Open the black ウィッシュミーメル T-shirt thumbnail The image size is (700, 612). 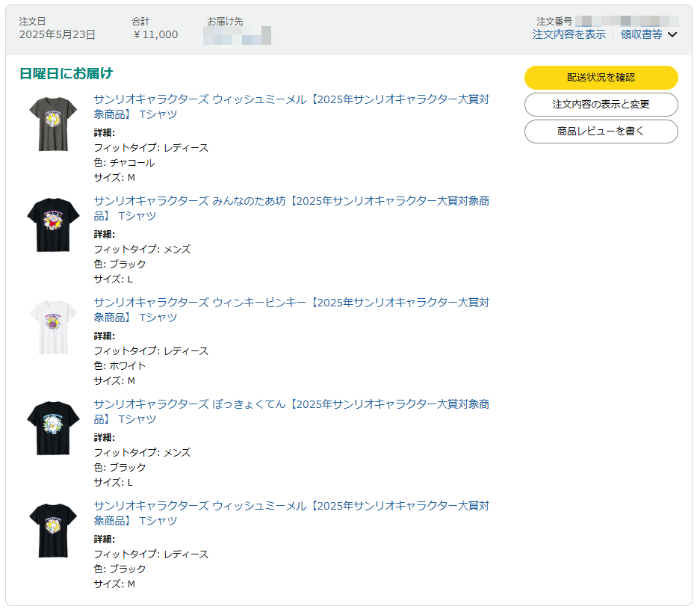(53, 530)
